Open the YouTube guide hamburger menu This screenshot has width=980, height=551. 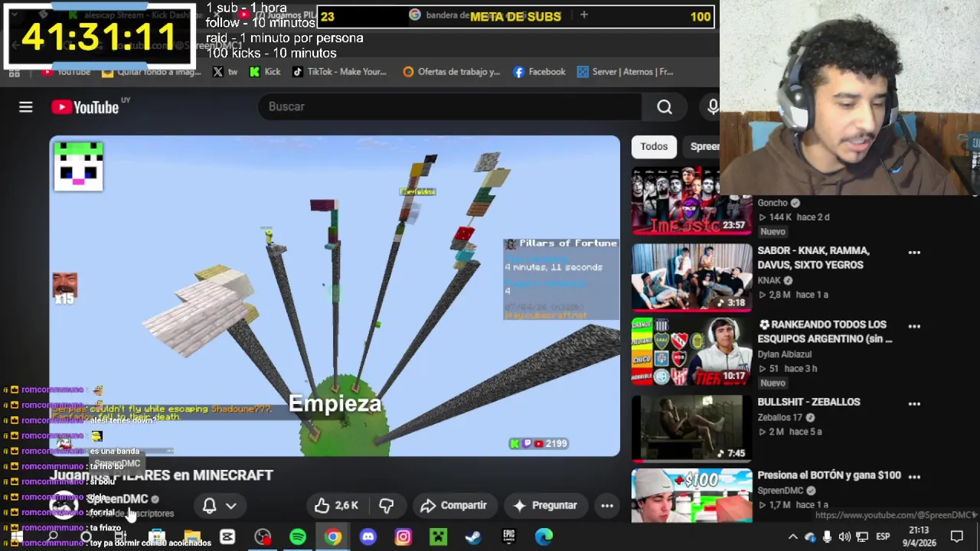26,107
